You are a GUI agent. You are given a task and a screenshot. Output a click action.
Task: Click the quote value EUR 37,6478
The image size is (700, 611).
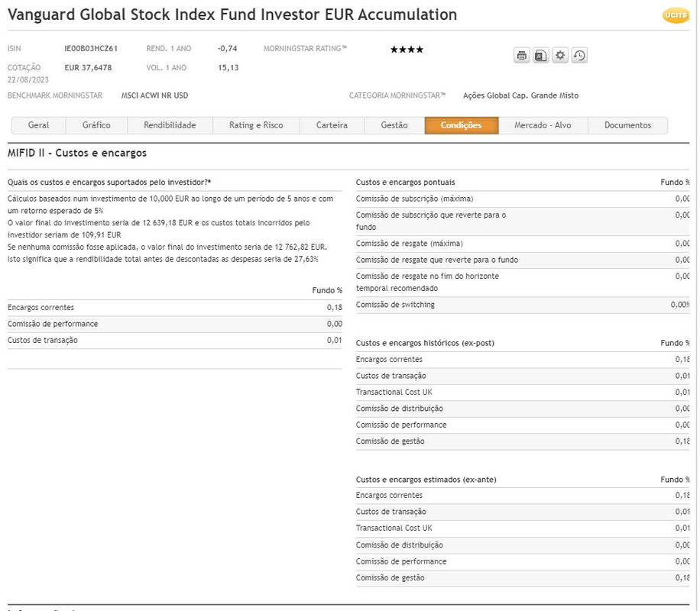coord(88,68)
